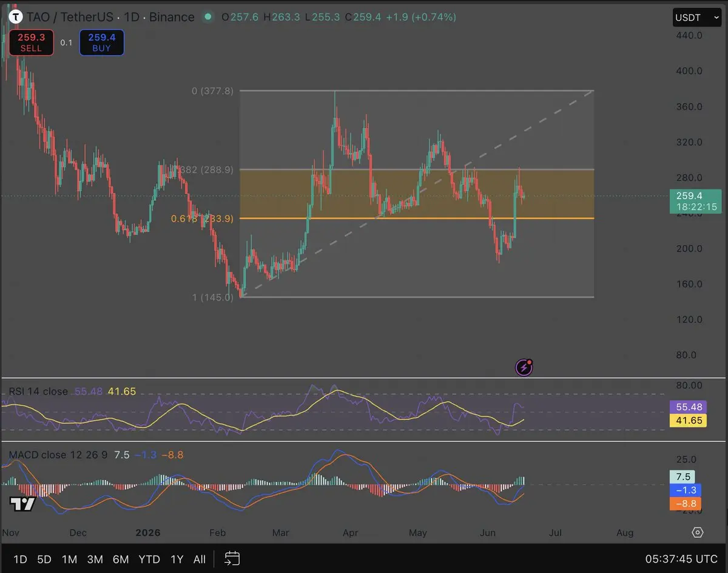Select the orange 0.618 Fibonacci level line
The width and height of the screenshot is (728, 573).
coord(416,218)
